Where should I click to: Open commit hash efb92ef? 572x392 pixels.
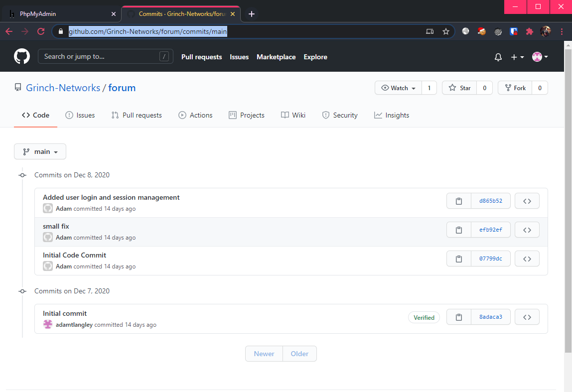491,230
